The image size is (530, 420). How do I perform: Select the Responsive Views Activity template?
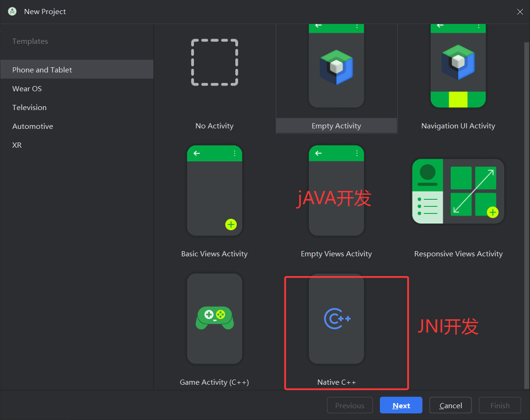[x=458, y=190]
